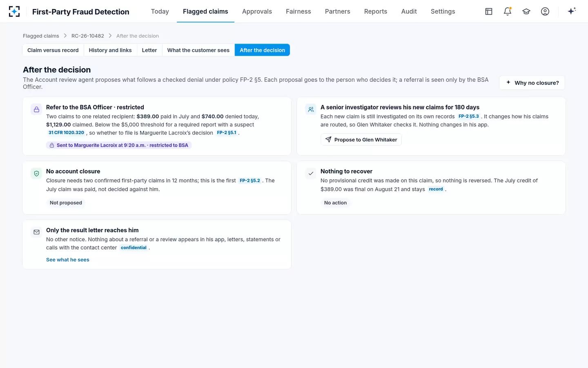Open the Audit section
Image resolution: width=588 pixels, height=368 pixels.
tap(409, 11)
